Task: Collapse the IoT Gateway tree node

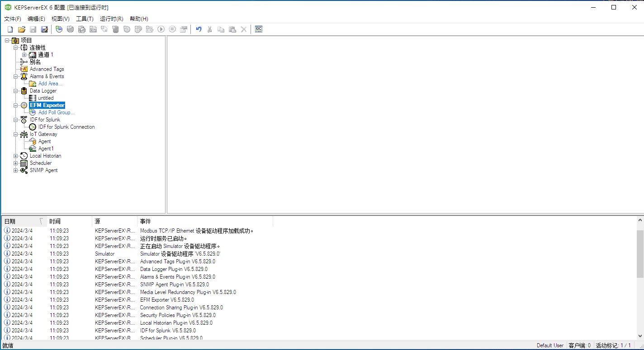Action: [16, 134]
